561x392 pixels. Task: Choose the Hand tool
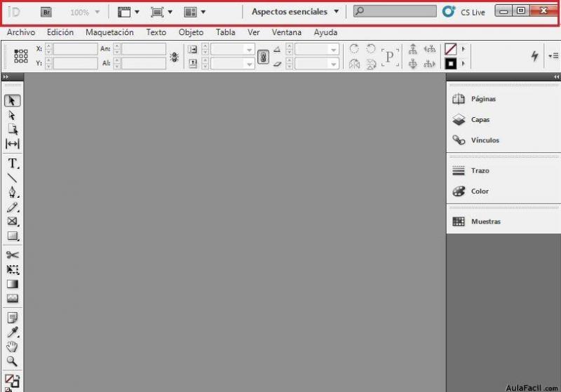(13, 347)
